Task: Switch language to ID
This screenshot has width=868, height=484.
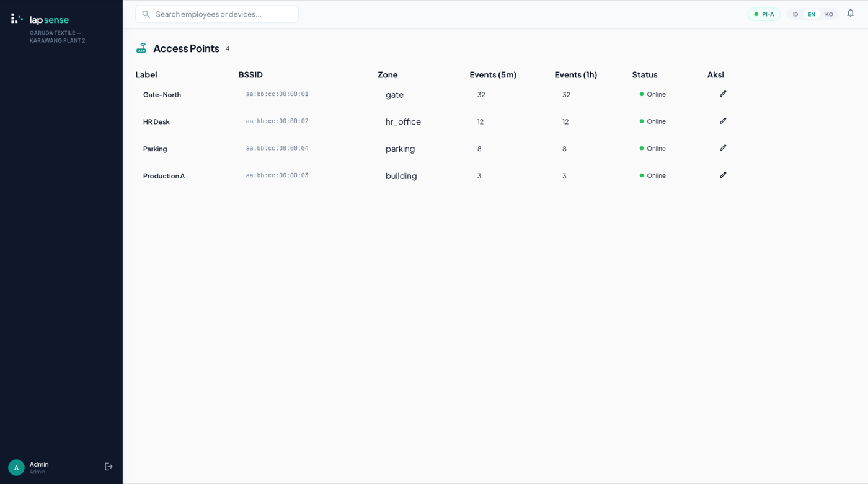Action: pos(795,14)
